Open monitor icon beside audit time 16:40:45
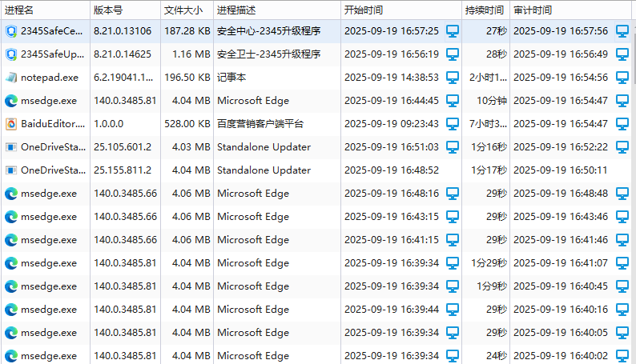The width and height of the screenshot is (636, 364). click(622, 286)
